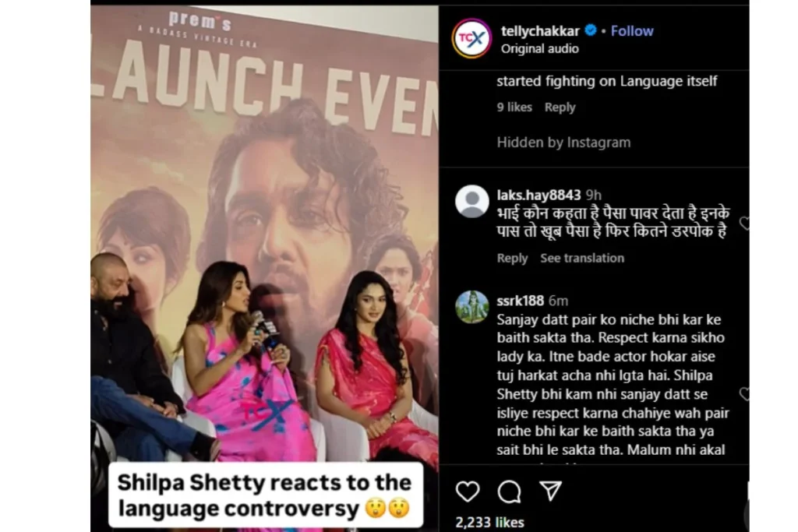Image resolution: width=798 pixels, height=532 pixels.
Task: See translation of the Hindi comment
Action: coord(582,259)
